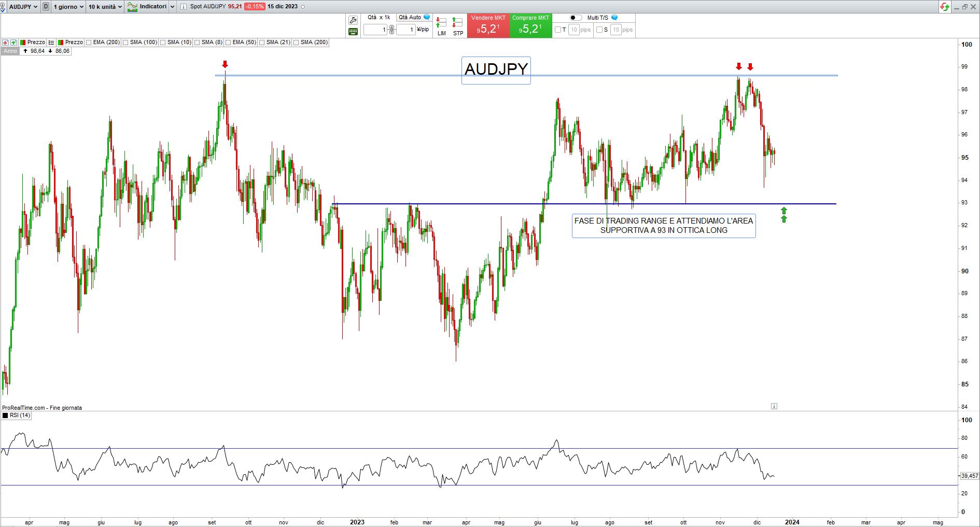Image resolution: width=980 pixels, height=527 pixels.
Task: Toggle the Multi T/S switch
Action: 576,18
